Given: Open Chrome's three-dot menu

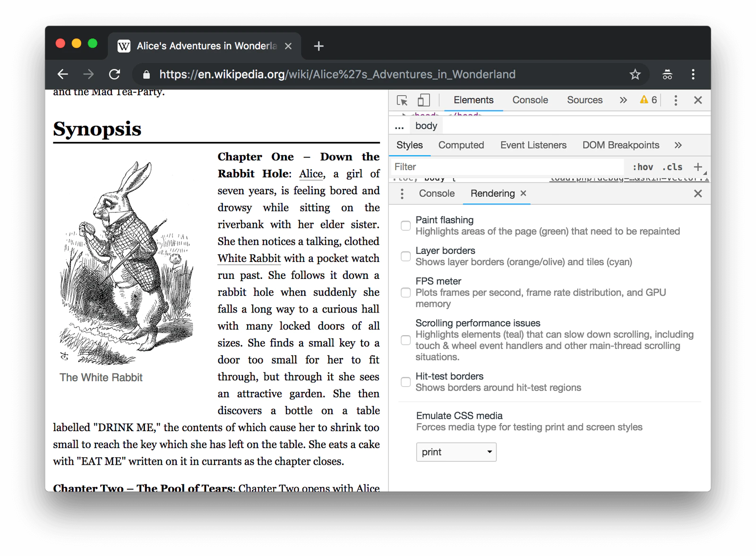Looking at the screenshot, I should pyautogui.click(x=693, y=74).
